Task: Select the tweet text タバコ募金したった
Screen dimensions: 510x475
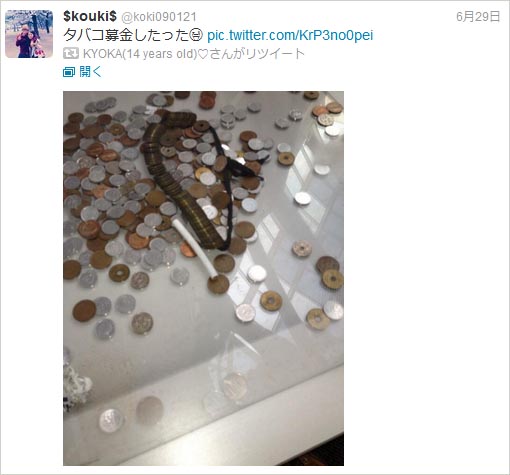Action: (x=126, y=35)
